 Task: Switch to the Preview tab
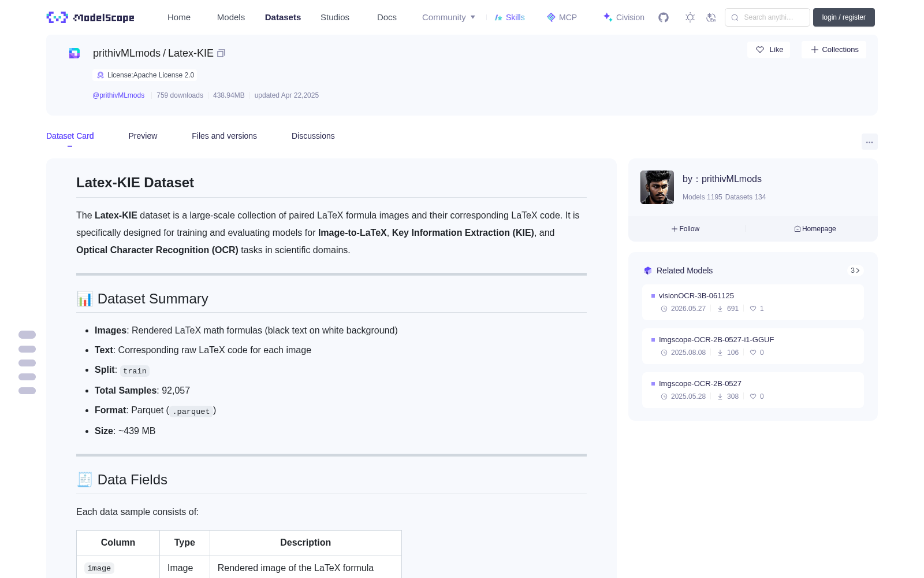pyautogui.click(x=143, y=136)
